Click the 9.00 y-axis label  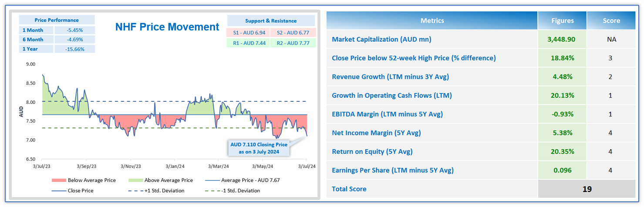(x=30, y=64)
